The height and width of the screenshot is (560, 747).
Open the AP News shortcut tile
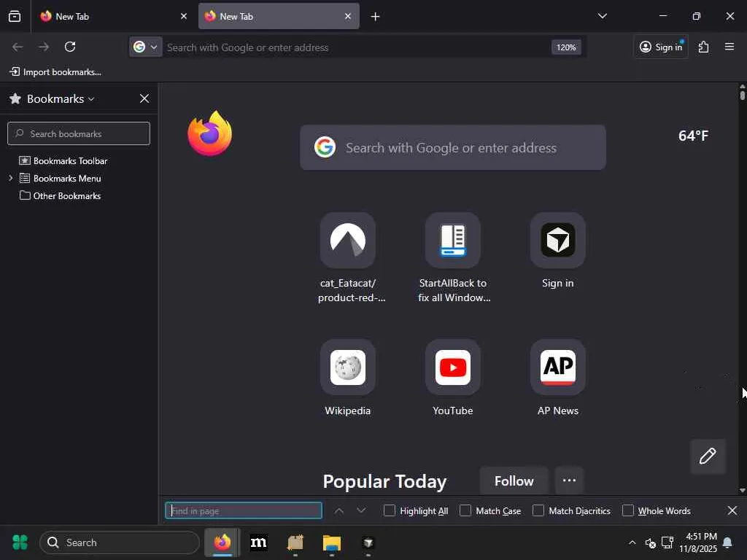pos(558,367)
